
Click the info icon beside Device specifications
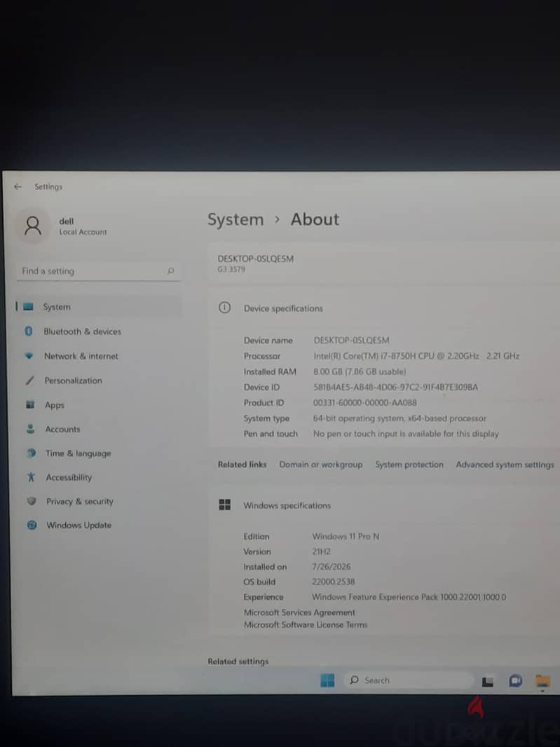click(x=224, y=308)
